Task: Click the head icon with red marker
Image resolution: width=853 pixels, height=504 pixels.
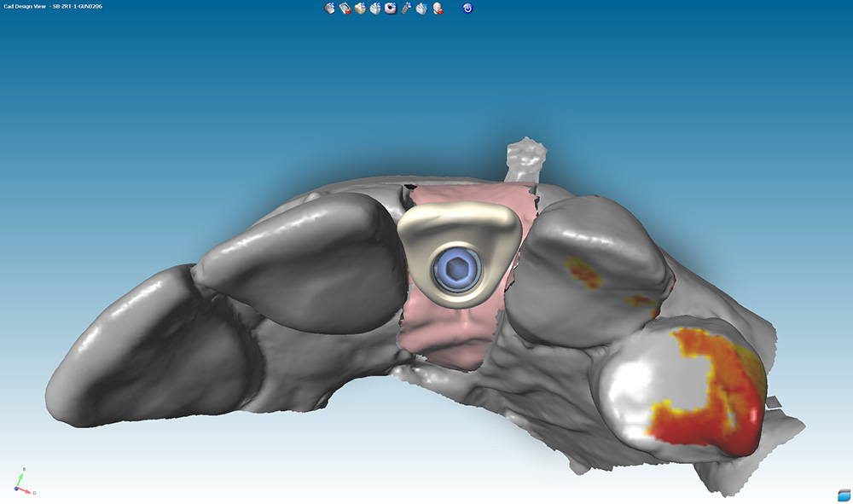Action: pyautogui.click(x=437, y=8)
